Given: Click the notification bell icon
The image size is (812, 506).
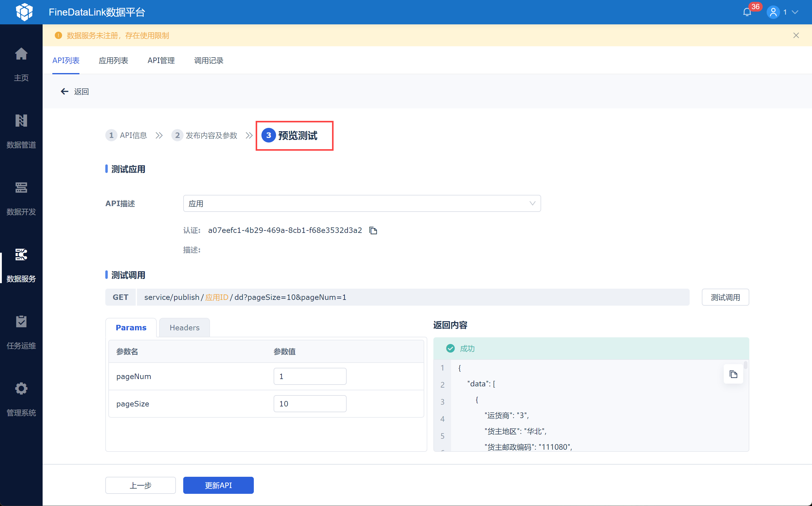Looking at the screenshot, I should point(747,12).
